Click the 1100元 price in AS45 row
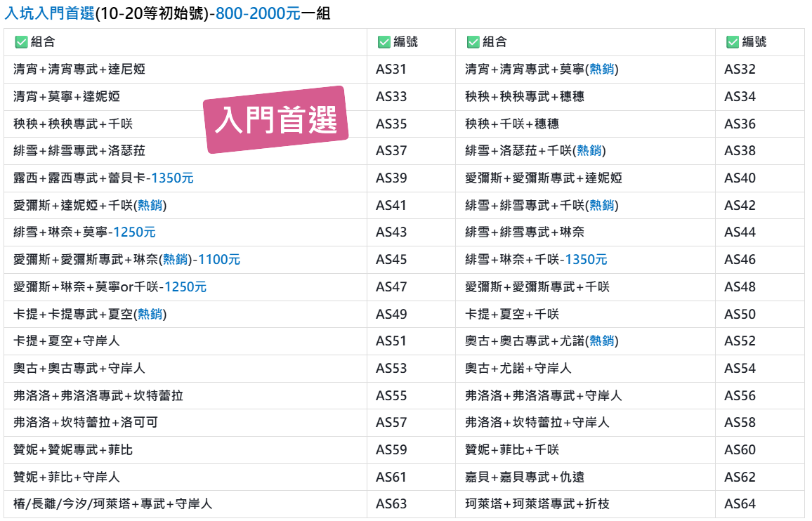The image size is (812, 521). point(219,260)
